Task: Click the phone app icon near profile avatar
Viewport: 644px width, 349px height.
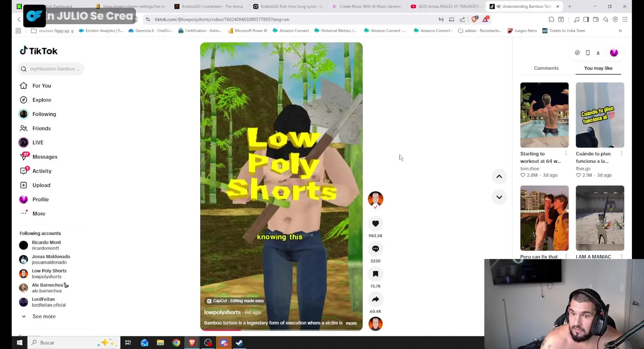Action: click(x=588, y=53)
